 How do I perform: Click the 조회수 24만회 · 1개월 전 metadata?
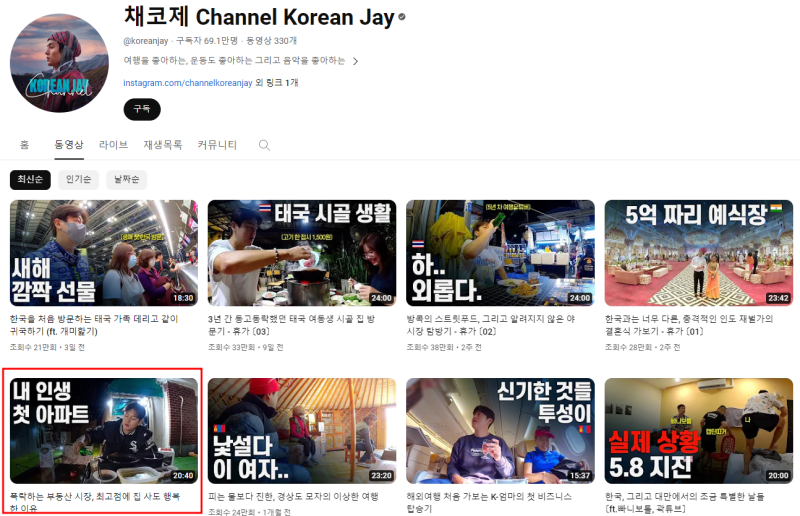coord(249,511)
